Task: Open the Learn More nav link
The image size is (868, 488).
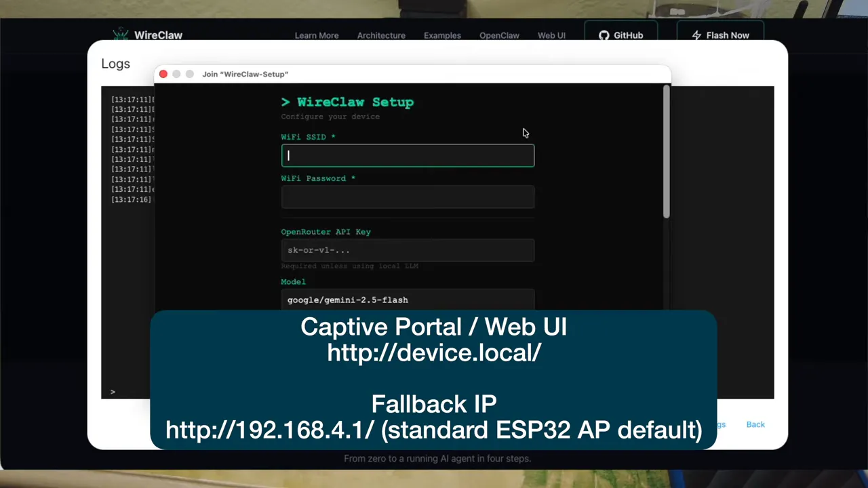Action: tap(317, 35)
